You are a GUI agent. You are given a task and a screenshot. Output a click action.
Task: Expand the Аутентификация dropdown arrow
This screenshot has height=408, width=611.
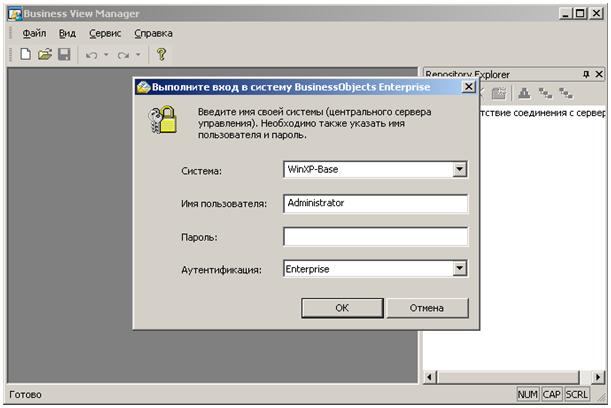tap(459, 268)
